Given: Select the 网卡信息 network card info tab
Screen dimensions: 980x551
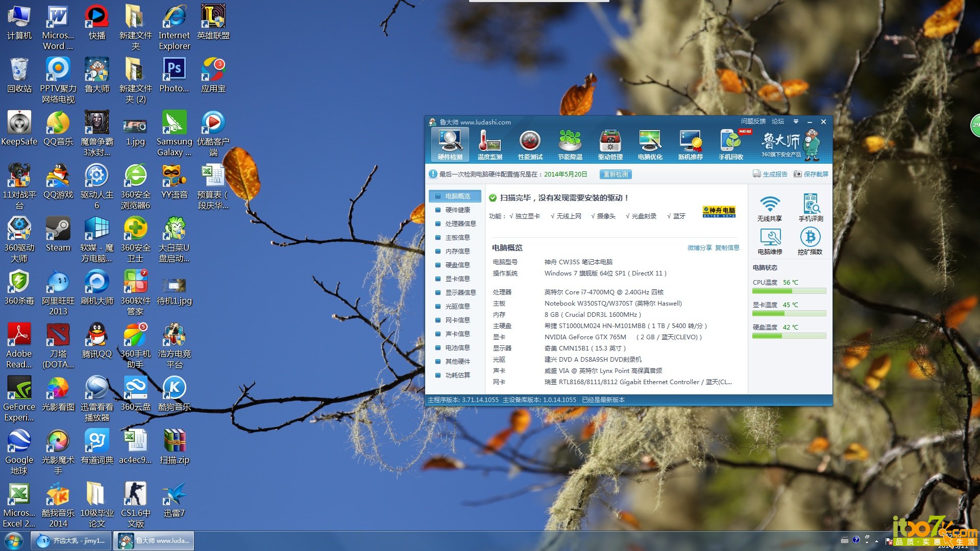Looking at the screenshot, I should pos(455,320).
